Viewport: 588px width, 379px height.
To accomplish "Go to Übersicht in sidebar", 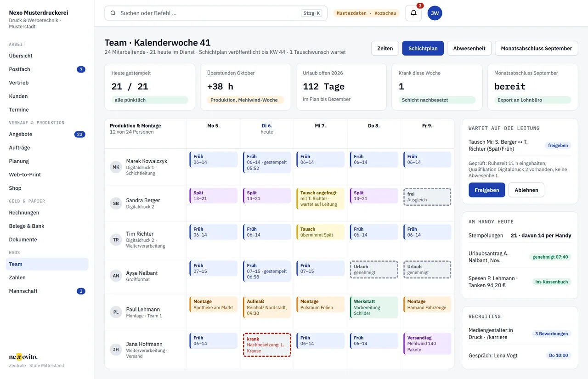I will (x=47, y=56).
